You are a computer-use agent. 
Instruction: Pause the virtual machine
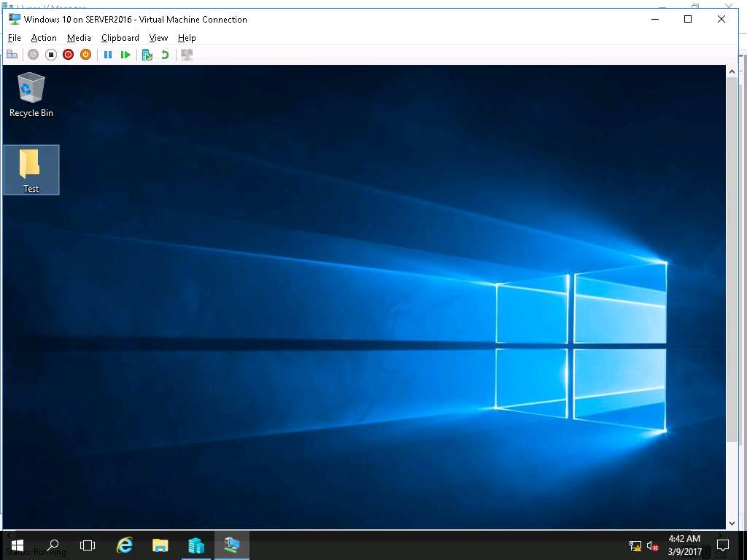pyautogui.click(x=108, y=55)
